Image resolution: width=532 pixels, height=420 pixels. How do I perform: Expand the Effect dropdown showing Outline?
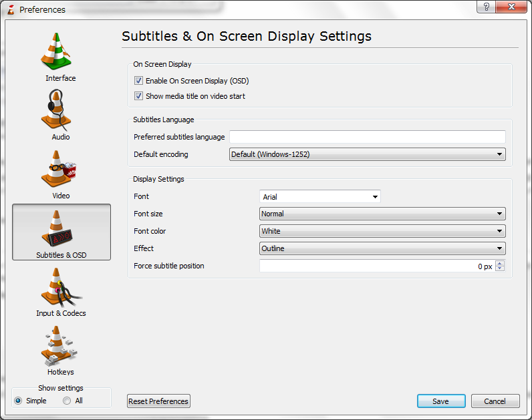point(382,248)
